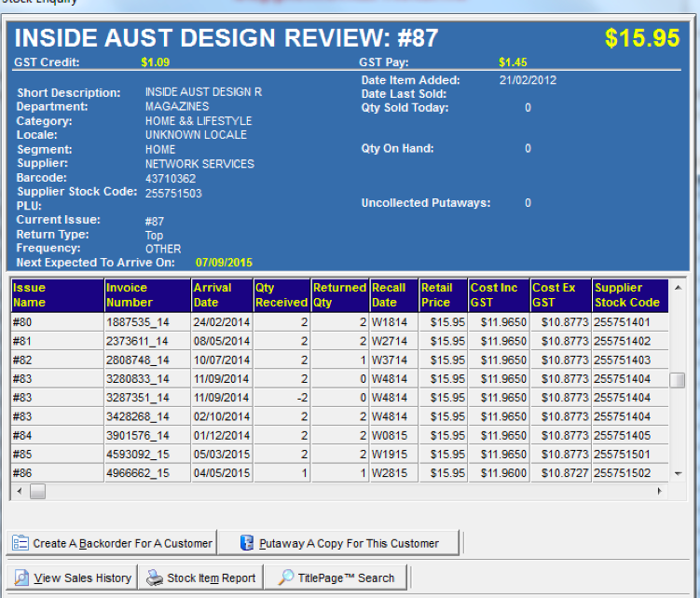Click the Putaway A Copy icon
The image size is (700, 598).
(x=247, y=543)
